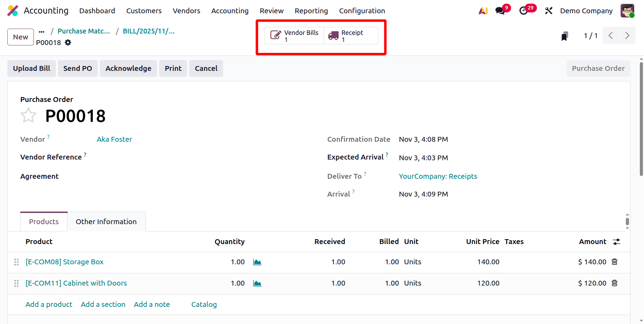Switch to the Other Information tab
Image resolution: width=644 pixels, height=324 pixels.
point(106,221)
